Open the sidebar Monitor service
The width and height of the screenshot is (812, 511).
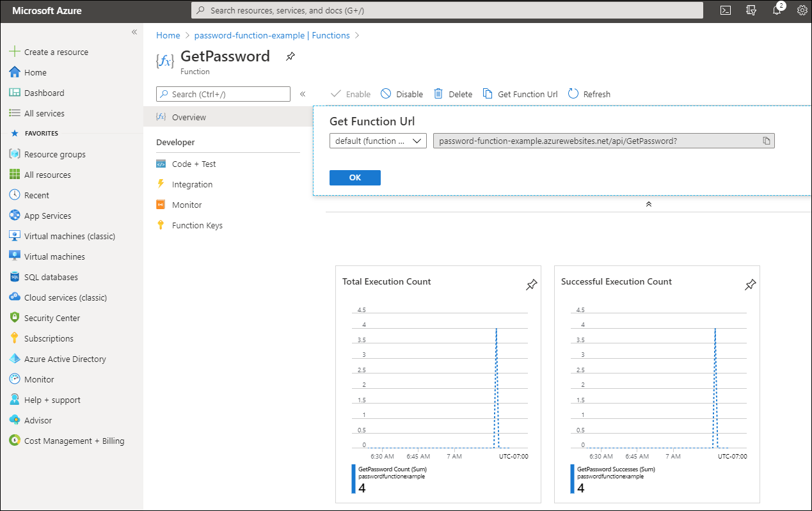tap(39, 379)
